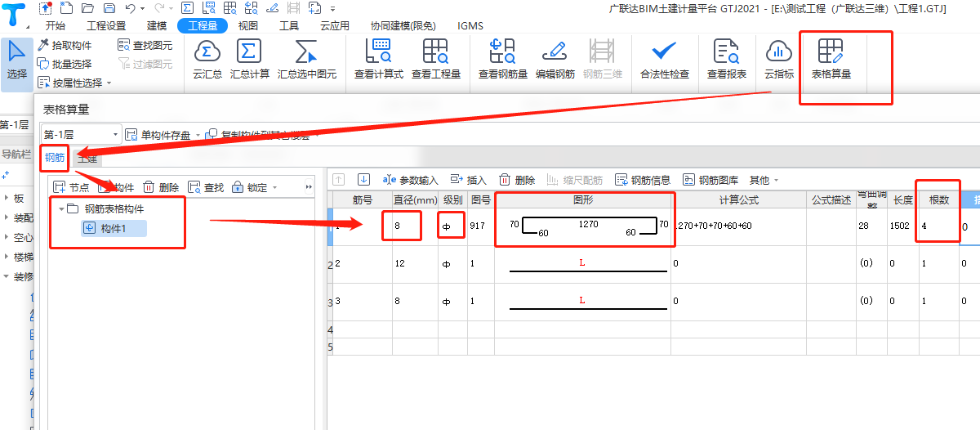This screenshot has height=430, width=980.
Task: Click 汇总计算 summary calculation icon
Action: point(249,60)
